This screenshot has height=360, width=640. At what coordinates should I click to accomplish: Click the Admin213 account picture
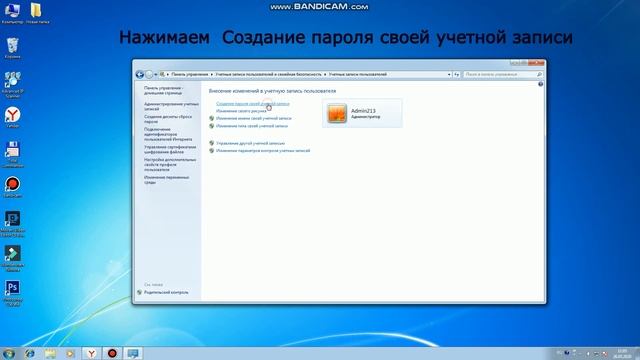click(337, 113)
